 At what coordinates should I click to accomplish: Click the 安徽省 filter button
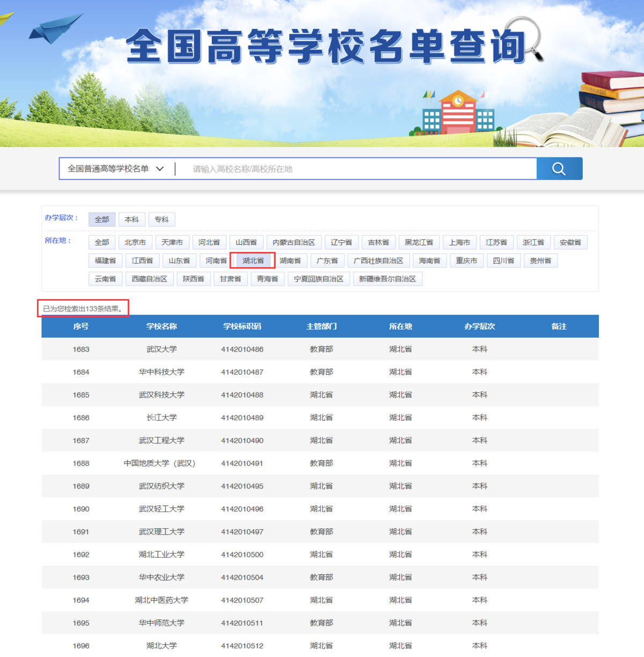click(x=570, y=243)
